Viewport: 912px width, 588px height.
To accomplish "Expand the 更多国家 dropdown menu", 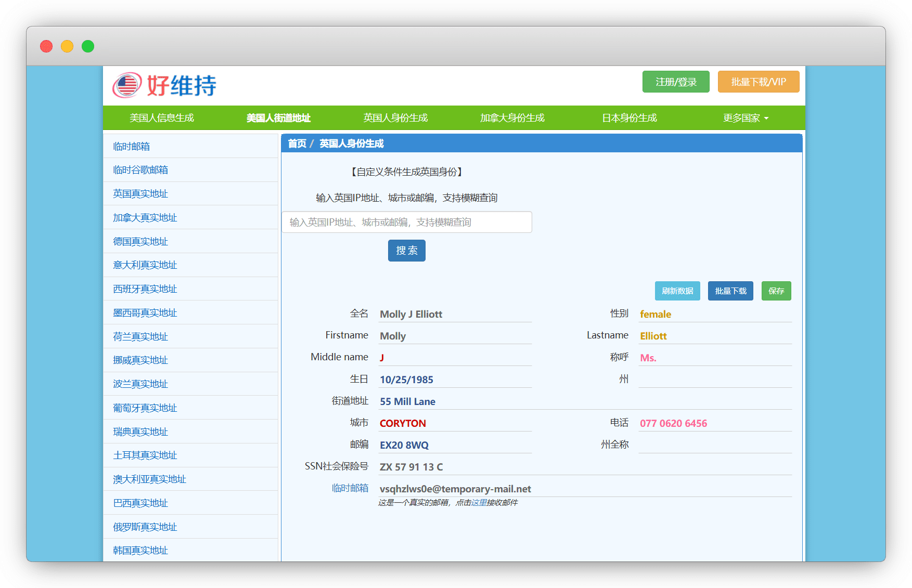I will (x=745, y=118).
